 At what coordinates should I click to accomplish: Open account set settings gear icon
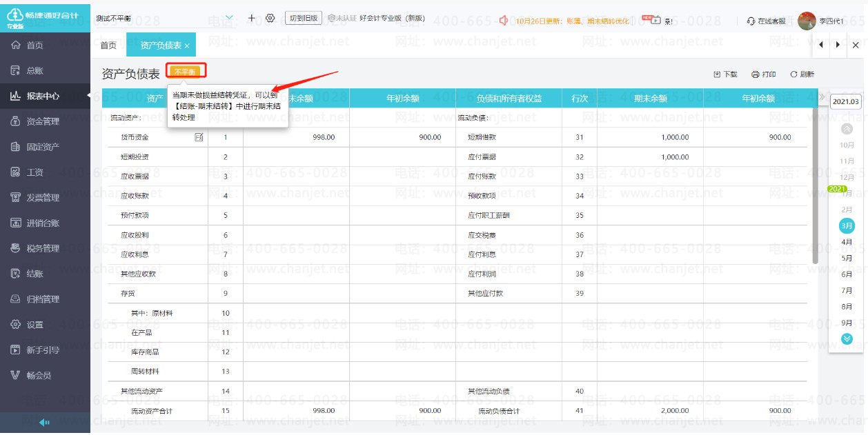click(270, 18)
